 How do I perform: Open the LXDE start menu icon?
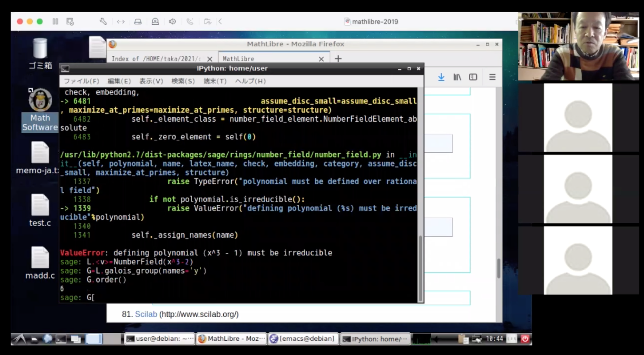pyautogui.click(x=19, y=339)
